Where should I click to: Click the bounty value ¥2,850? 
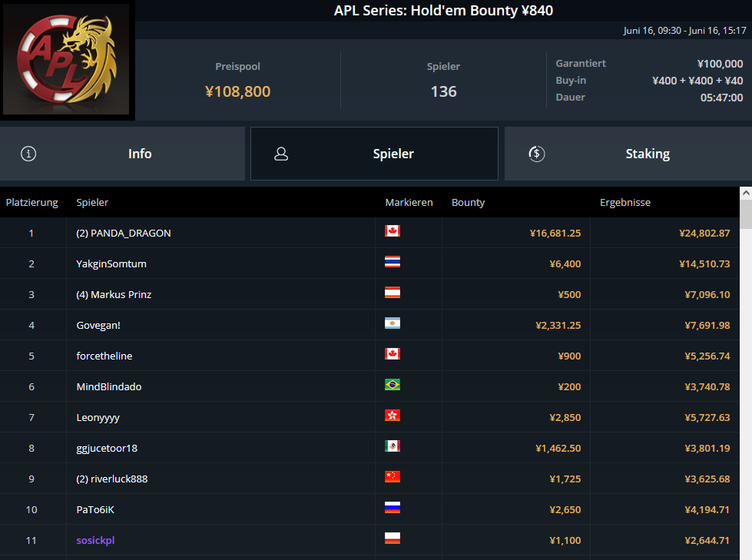coord(565,417)
